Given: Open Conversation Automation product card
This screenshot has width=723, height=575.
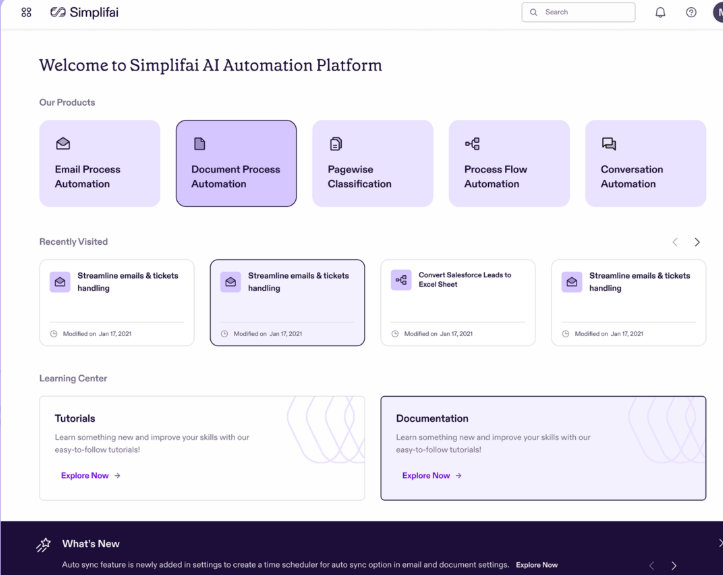Looking at the screenshot, I should coord(646,163).
